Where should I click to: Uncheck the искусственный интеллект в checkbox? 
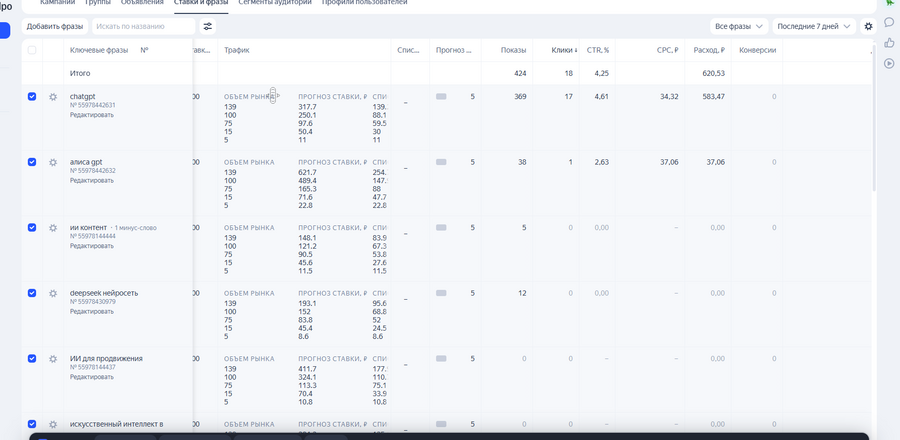(32, 424)
